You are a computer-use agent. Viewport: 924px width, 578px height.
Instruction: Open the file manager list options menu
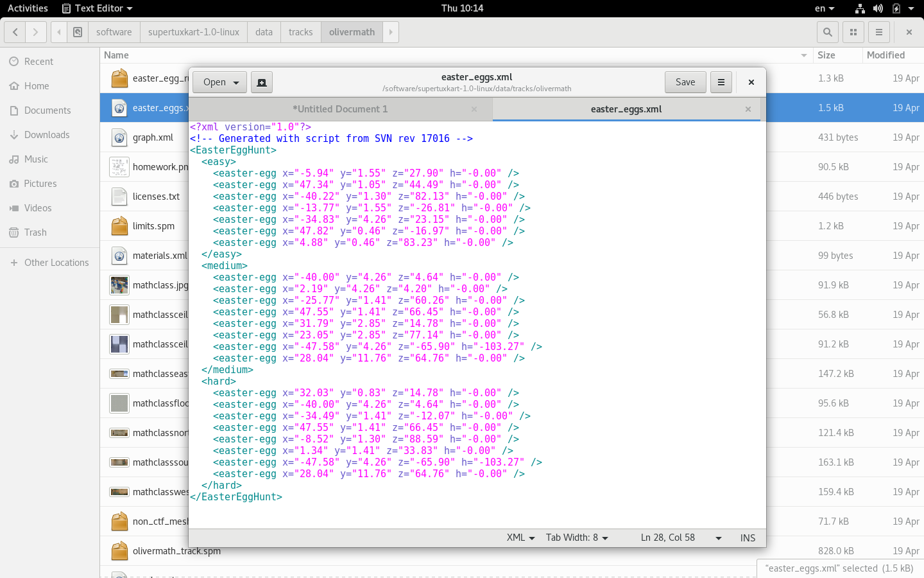coord(879,32)
